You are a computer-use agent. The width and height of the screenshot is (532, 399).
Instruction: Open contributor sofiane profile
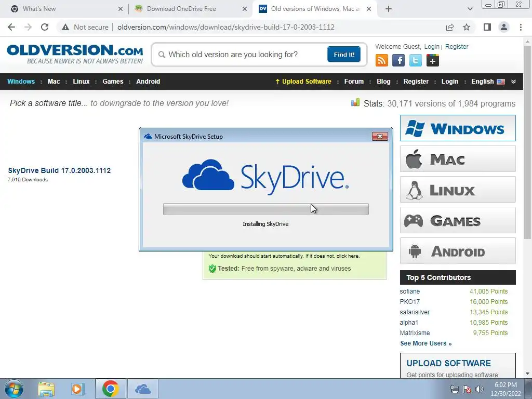click(x=409, y=291)
